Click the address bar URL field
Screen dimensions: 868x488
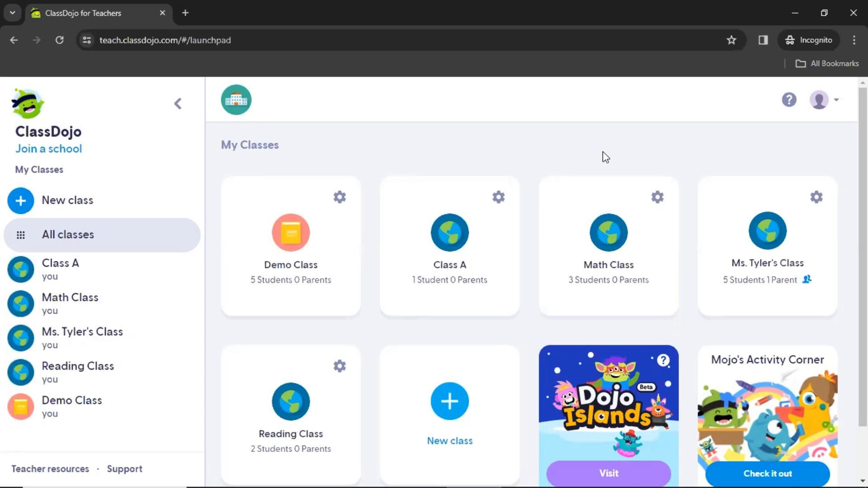(x=410, y=40)
